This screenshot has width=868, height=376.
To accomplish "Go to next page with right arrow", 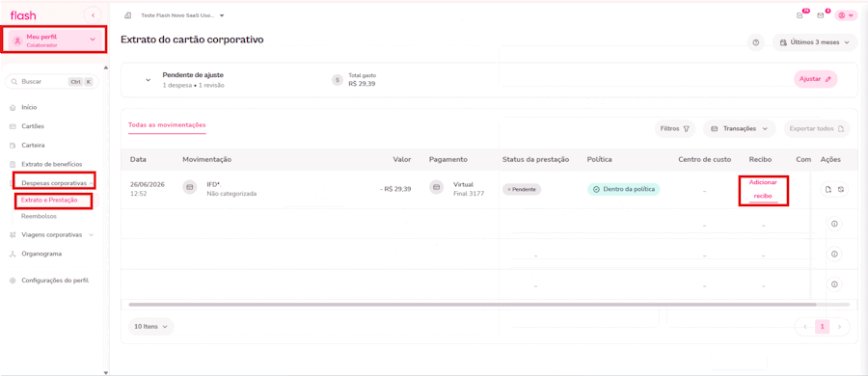I will point(840,327).
